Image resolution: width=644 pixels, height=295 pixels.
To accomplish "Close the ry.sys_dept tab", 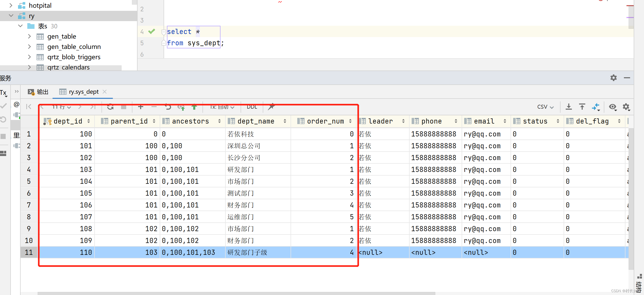I will pos(105,92).
